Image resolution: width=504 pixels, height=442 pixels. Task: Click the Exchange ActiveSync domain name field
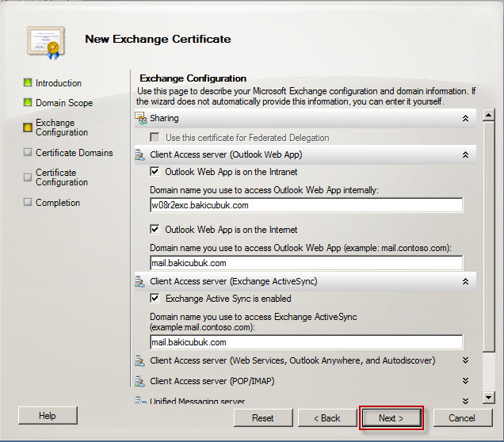307,342
